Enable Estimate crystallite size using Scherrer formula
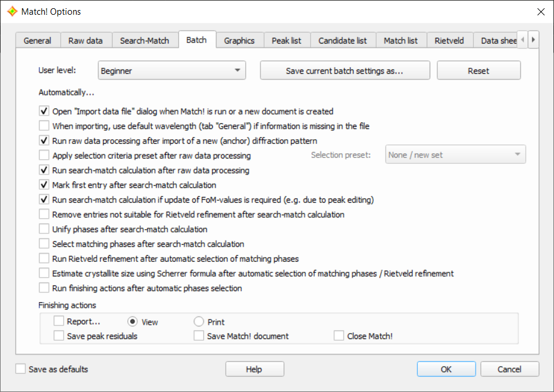The height and width of the screenshot is (392, 554). click(44, 274)
